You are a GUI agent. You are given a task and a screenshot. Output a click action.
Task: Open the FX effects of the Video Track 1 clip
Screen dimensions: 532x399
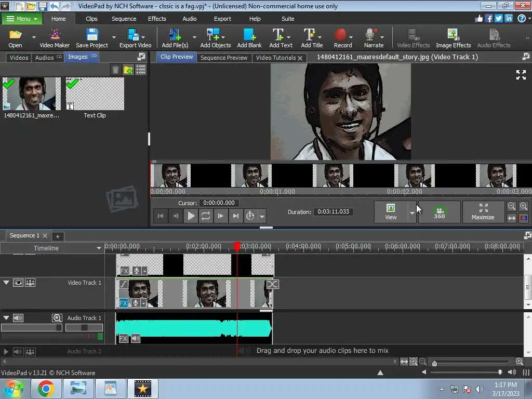[x=124, y=303]
